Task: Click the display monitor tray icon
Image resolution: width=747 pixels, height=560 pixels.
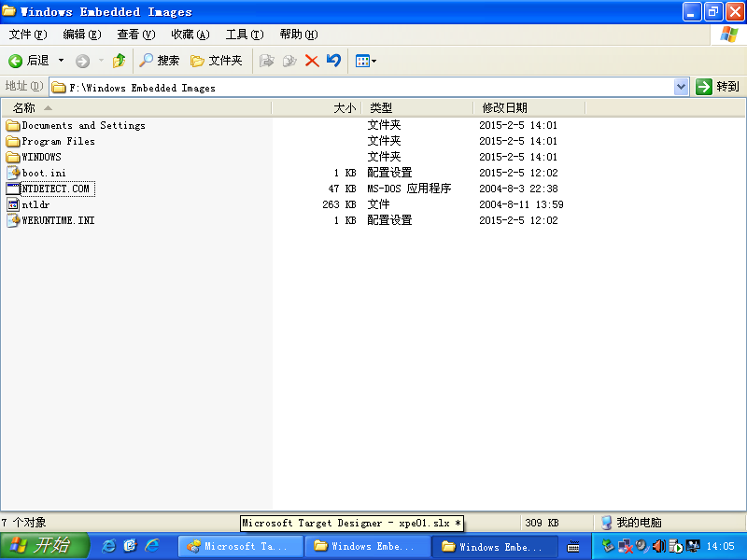Action: pos(693,546)
